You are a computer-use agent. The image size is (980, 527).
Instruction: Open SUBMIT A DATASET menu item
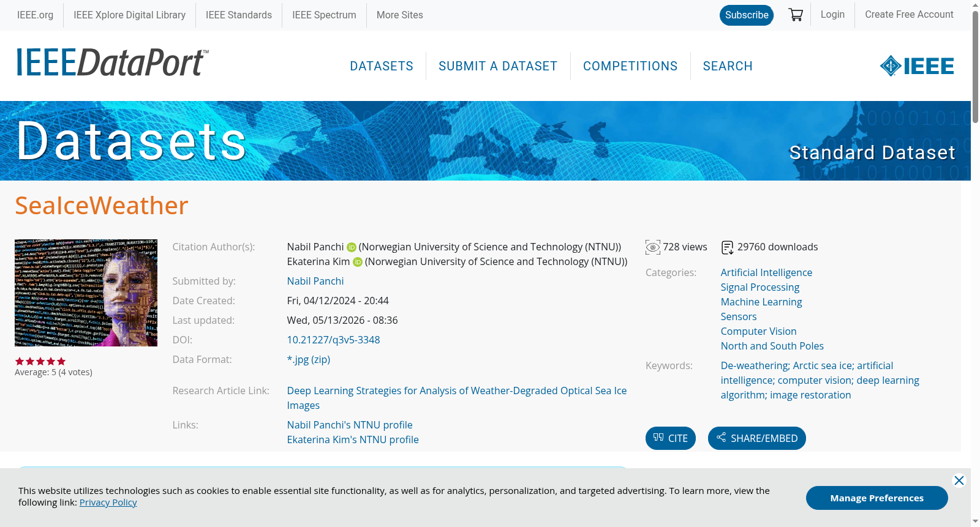tap(498, 66)
